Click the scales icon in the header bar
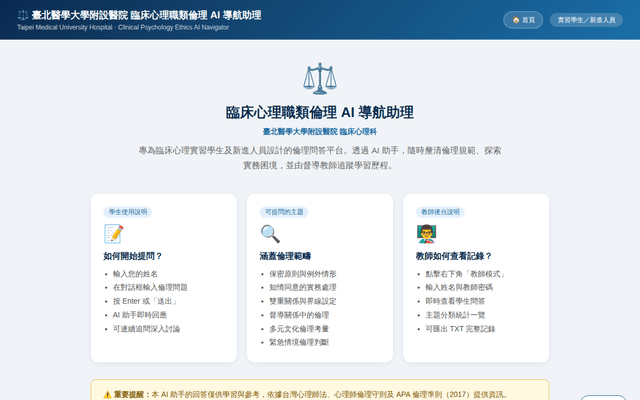This screenshot has width=640, height=400. coord(23,15)
